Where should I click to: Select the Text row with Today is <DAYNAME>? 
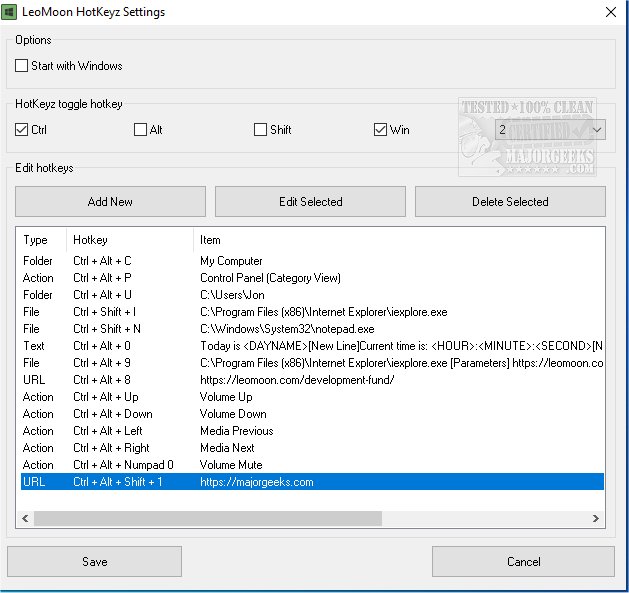(x=312, y=346)
